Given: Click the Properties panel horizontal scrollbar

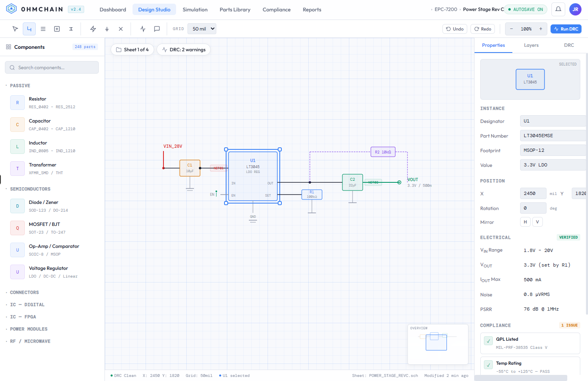Looking at the screenshot, I should (x=520, y=378).
